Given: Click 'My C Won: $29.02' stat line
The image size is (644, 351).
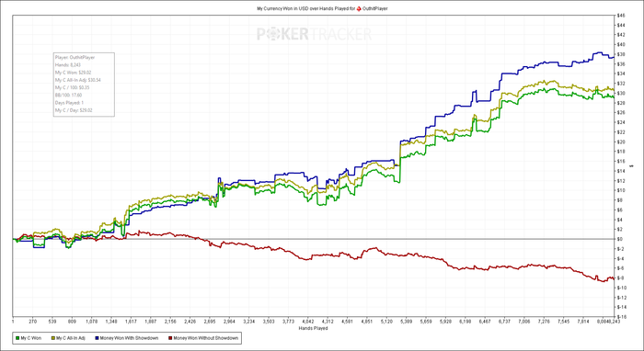Looking at the screenshot, I should click(73, 73).
